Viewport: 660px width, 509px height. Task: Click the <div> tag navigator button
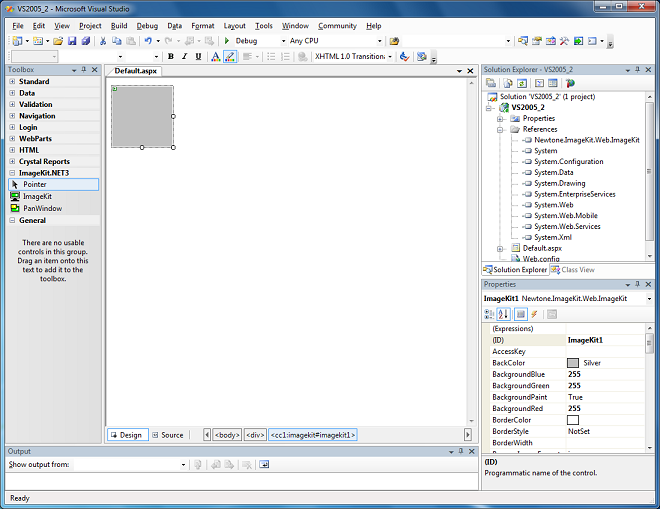pyautogui.click(x=255, y=435)
